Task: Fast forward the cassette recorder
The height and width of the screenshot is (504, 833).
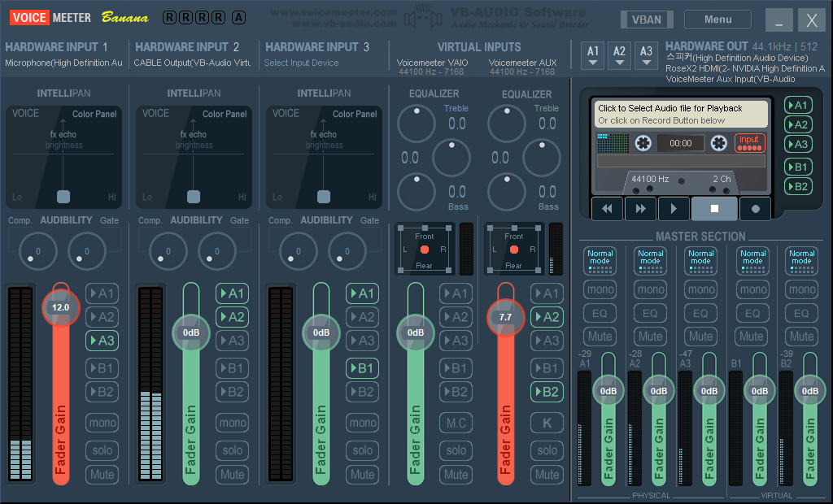Action: [640, 209]
